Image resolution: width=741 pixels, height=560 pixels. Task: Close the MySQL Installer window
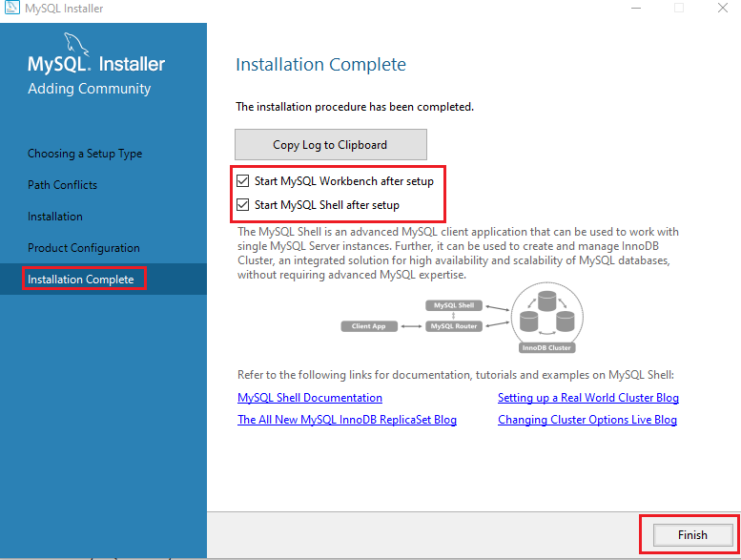pos(723,8)
